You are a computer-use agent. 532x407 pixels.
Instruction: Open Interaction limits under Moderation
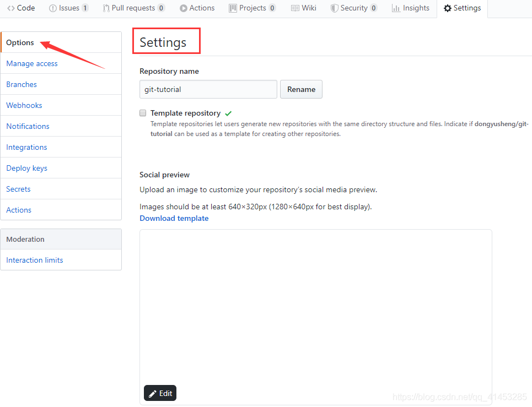tap(35, 260)
